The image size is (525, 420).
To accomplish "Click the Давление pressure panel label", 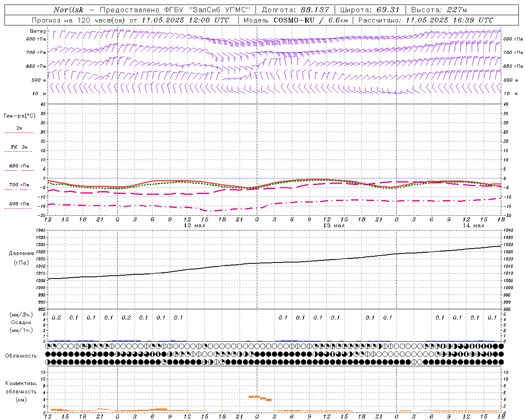I will (x=21, y=253).
